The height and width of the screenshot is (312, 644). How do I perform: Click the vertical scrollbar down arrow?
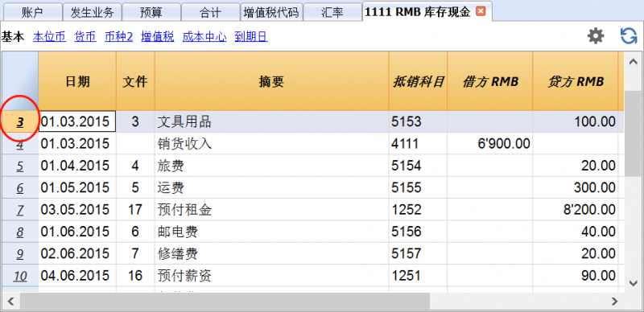click(x=634, y=282)
